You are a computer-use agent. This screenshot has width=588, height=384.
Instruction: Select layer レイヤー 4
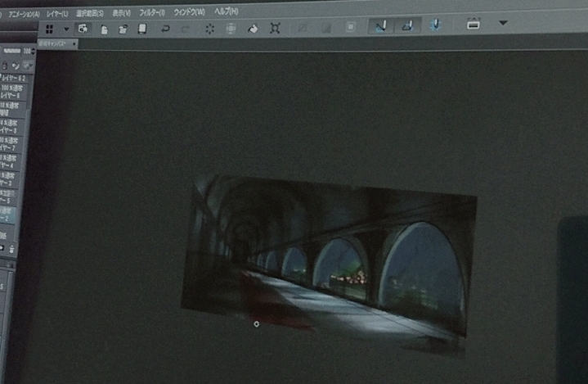click(11, 162)
